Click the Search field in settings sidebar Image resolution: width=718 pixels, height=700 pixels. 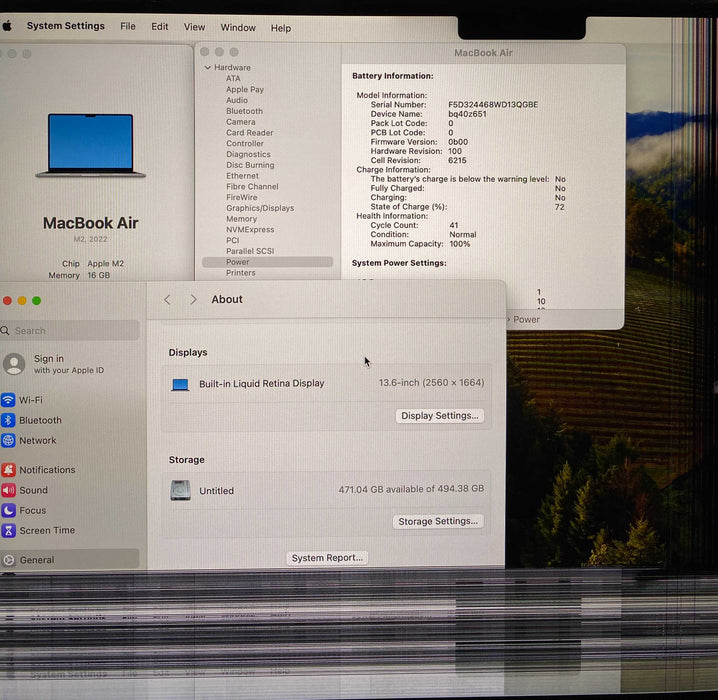coord(70,331)
